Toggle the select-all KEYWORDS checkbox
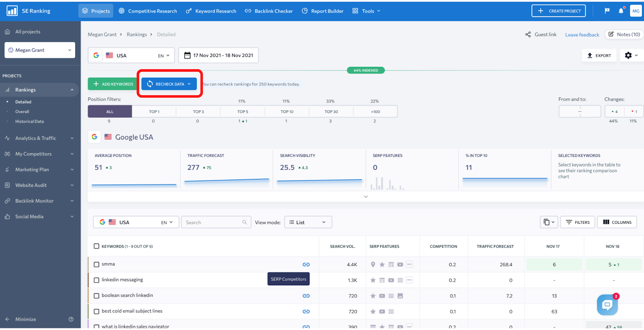 pyautogui.click(x=97, y=246)
